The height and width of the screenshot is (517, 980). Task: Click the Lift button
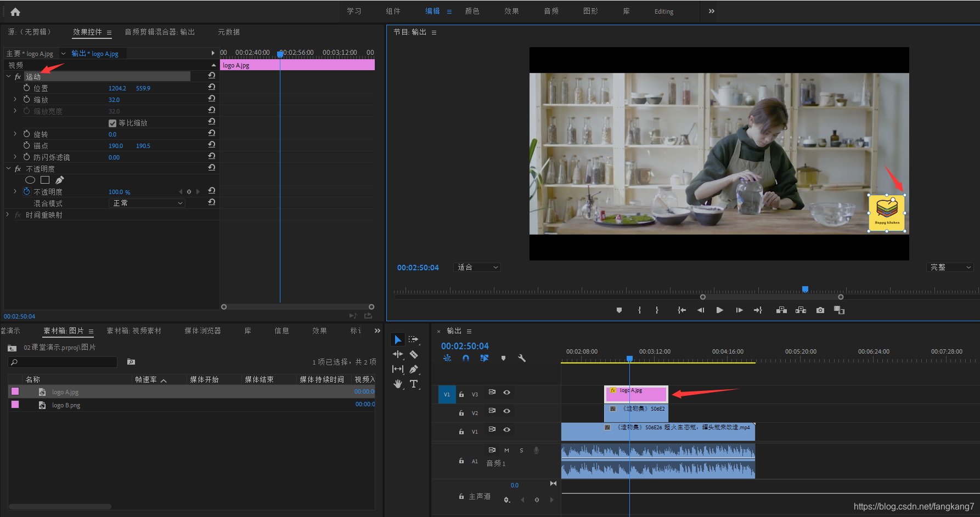(781, 310)
